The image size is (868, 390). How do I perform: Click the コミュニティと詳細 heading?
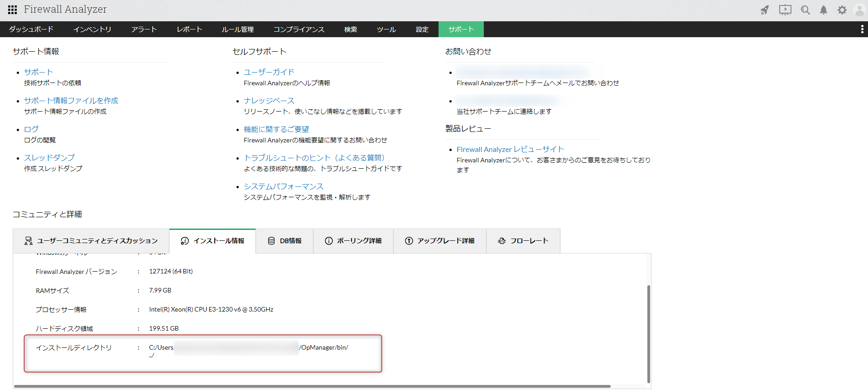pos(47,214)
